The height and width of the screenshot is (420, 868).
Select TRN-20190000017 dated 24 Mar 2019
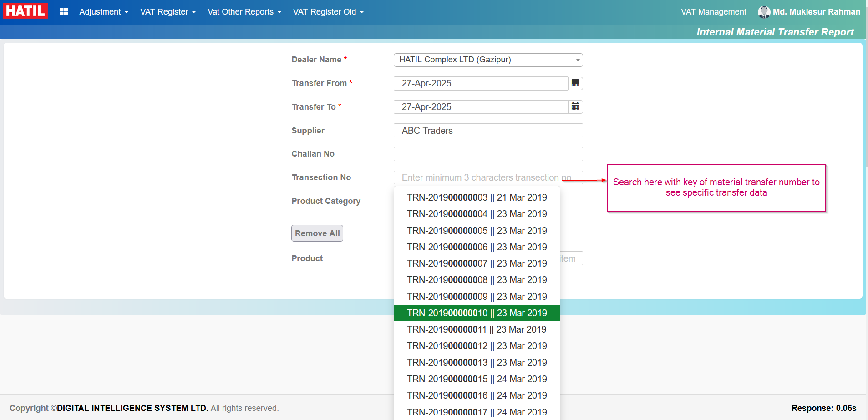click(477, 412)
